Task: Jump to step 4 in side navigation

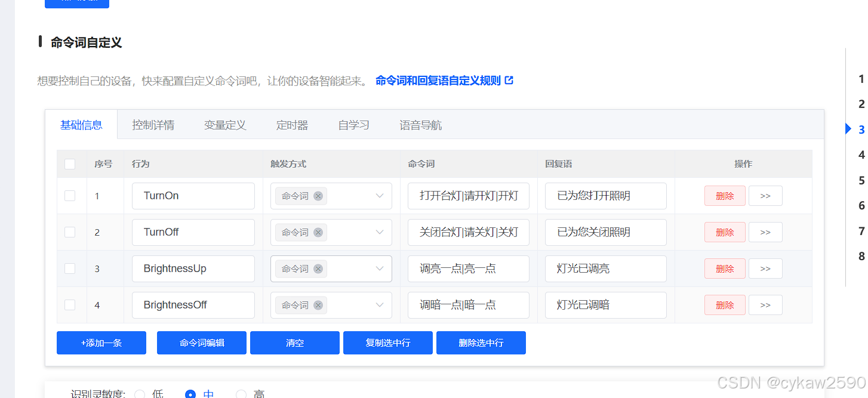Action: (861, 155)
